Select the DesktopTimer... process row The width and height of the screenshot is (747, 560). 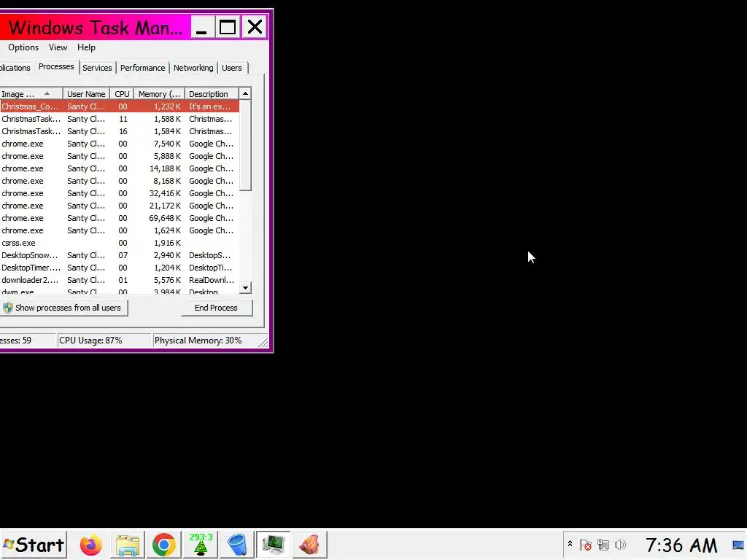pos(119,268)
